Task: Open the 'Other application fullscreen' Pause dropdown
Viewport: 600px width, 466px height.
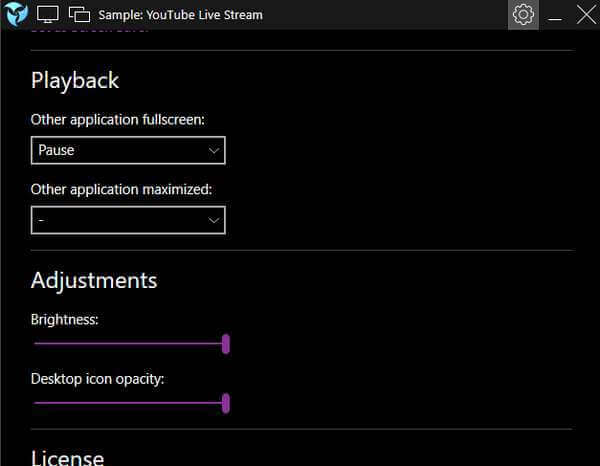Action: click(128, 150)
